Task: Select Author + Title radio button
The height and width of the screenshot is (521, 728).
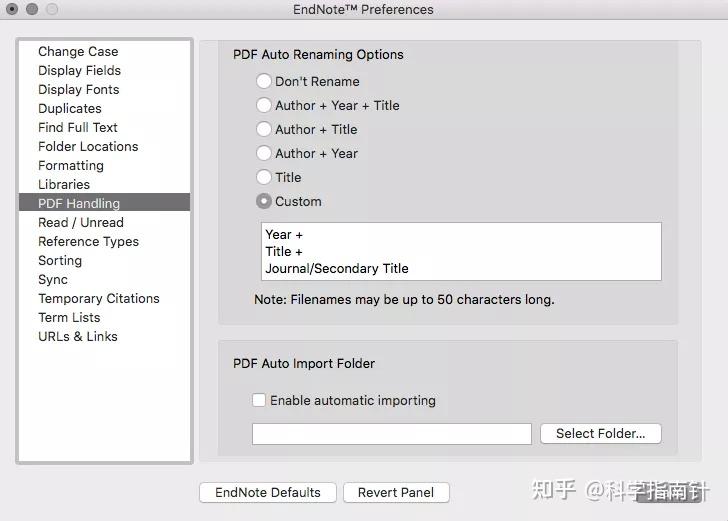Action: [264, 129]
